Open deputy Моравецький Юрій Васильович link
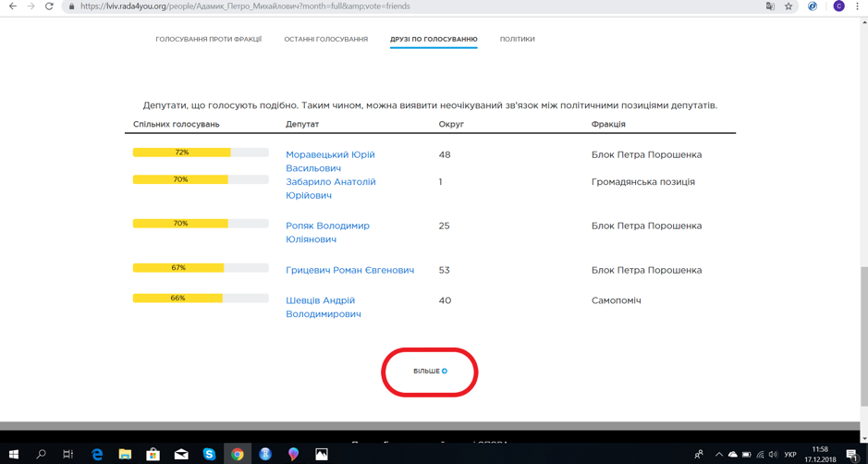 (330, 161)
